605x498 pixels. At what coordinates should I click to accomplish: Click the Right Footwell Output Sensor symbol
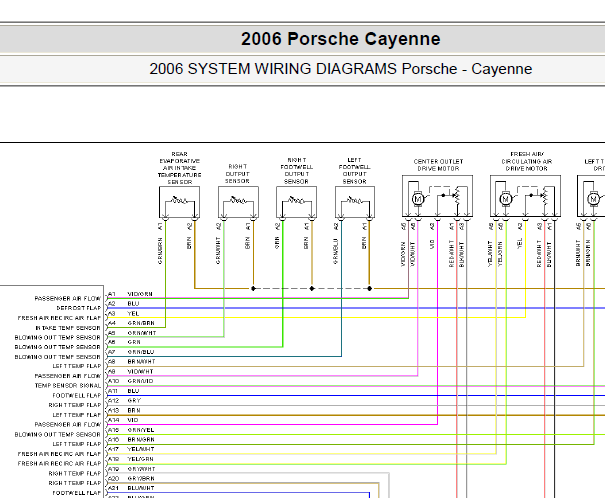296,202
